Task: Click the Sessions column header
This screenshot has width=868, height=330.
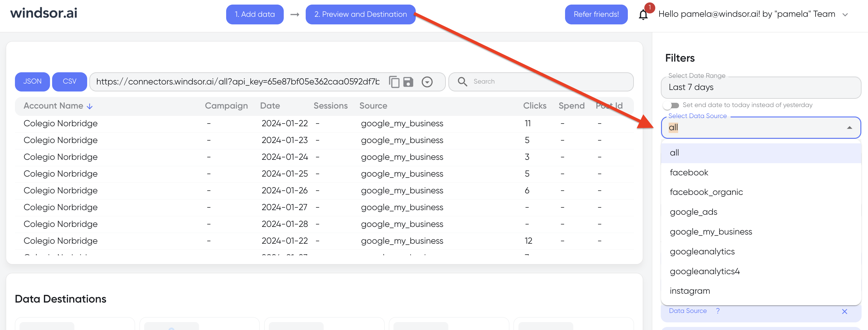Action: 330,106
